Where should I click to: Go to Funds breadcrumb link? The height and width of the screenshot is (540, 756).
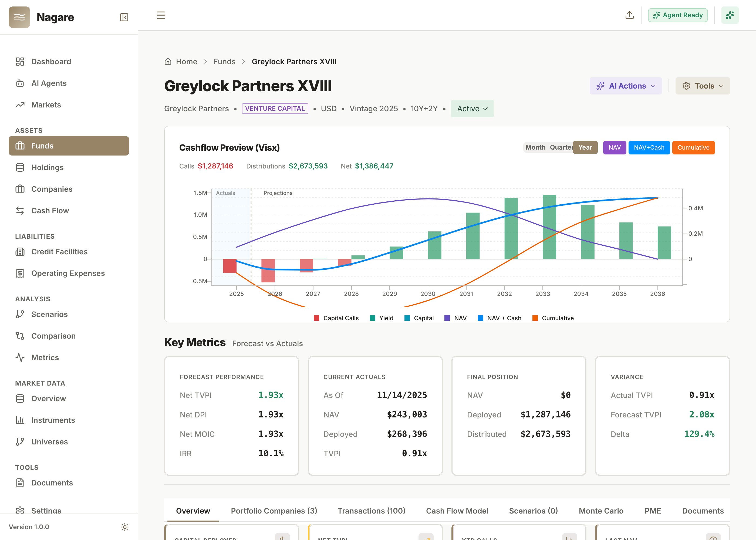point(224,62)
